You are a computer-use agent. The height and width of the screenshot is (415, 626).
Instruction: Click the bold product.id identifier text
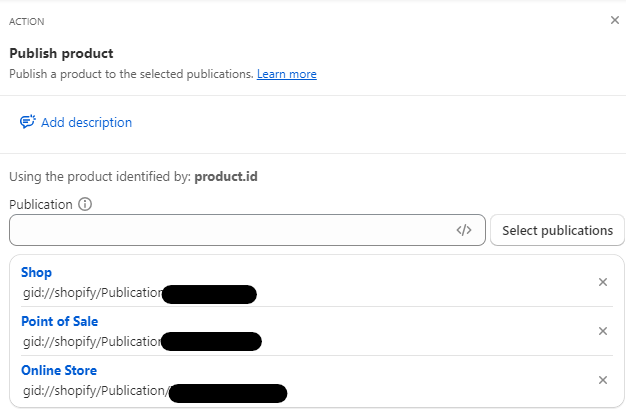[227, 177]
